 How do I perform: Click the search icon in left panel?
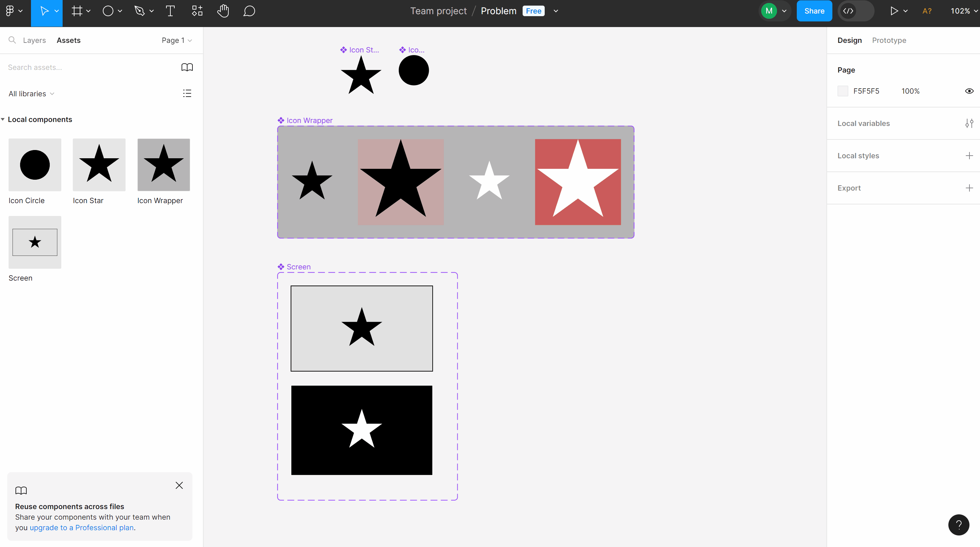pyautogui.click(x=12, y=40)
